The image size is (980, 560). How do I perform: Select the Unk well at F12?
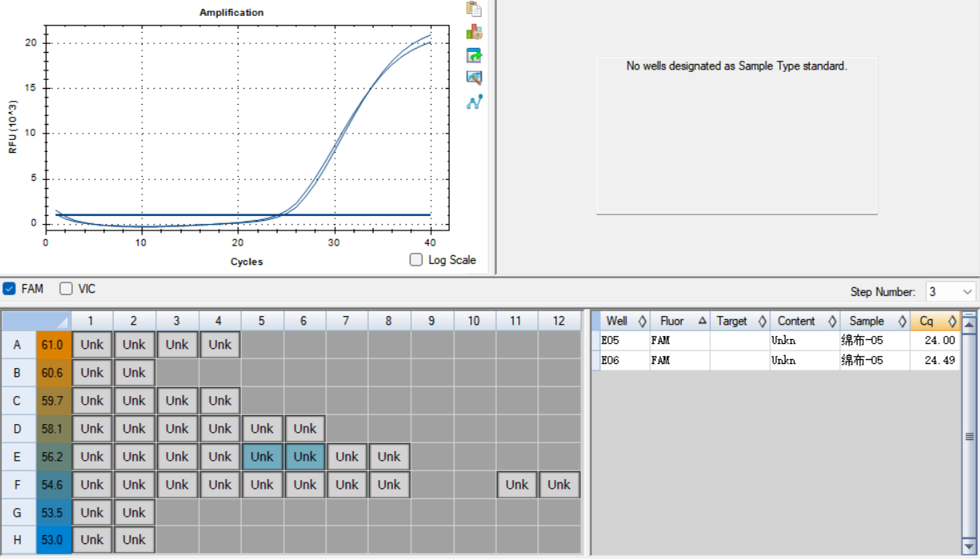(559, 484)
